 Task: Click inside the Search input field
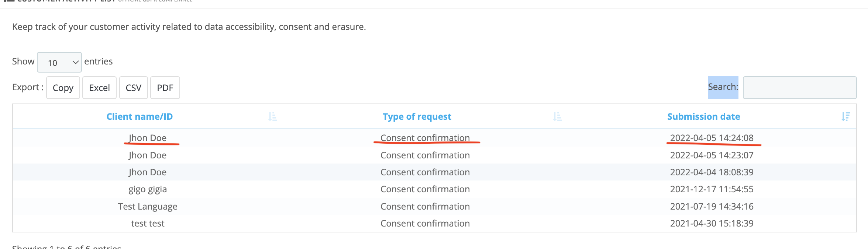pyautogui.click(x=800, y=88)
